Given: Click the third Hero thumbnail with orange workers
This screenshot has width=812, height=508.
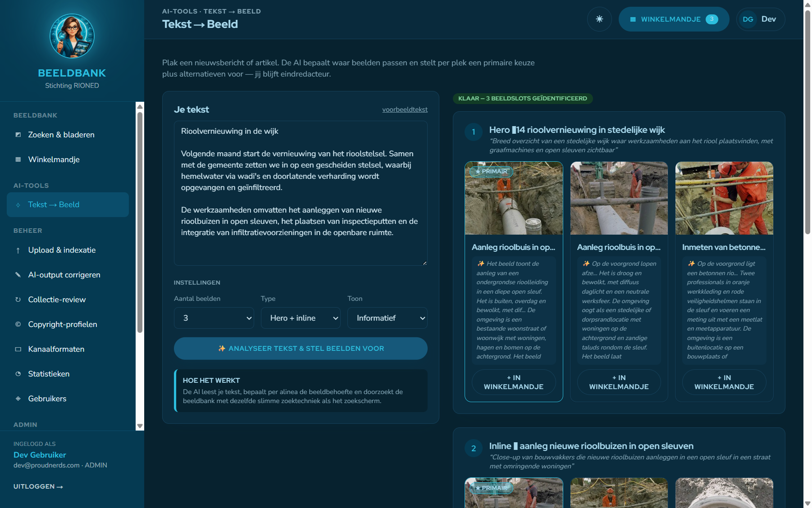Looking at the screenshot, I should [724, 198].
